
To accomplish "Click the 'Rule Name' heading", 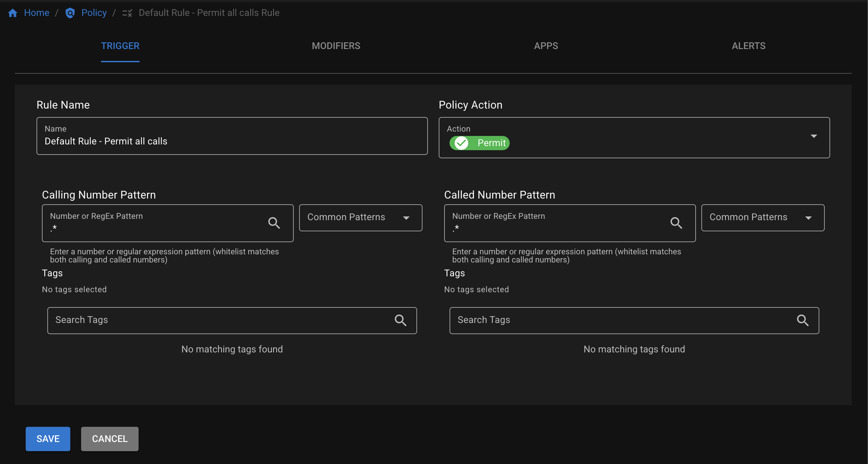I will click(x=63, y=105).
